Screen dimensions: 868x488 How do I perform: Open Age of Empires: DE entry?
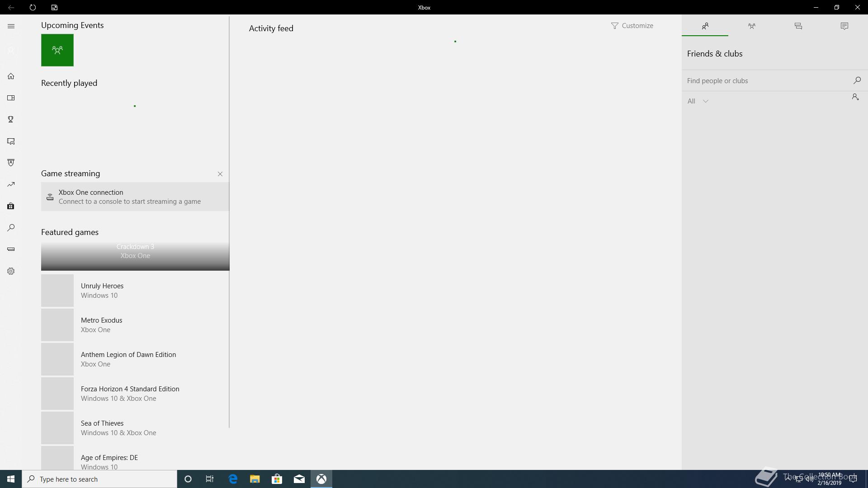pyautogui.click(x=135, y=458)
